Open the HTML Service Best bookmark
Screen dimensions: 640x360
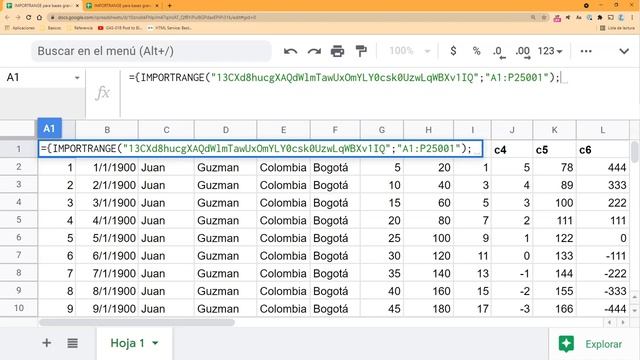(x=170, y=28)
